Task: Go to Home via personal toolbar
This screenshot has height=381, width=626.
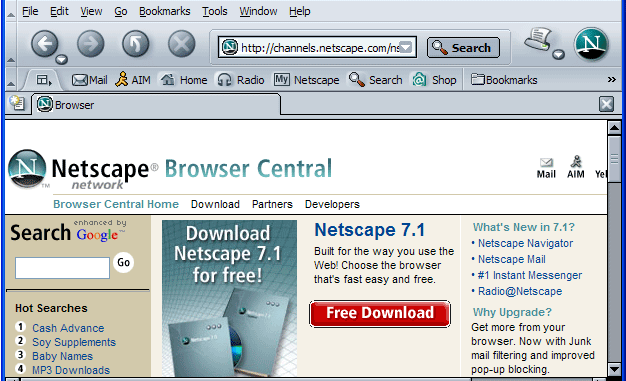Action: pyautogui.click(x=184, y=80)
